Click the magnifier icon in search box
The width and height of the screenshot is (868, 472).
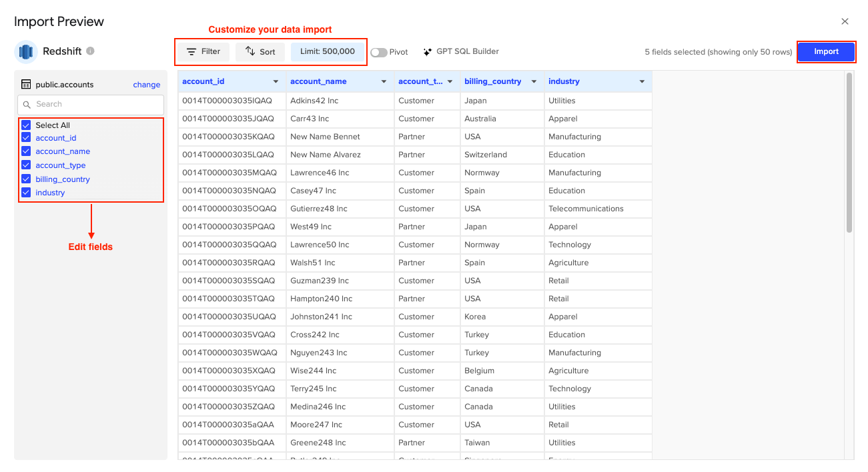[x=27, y=105]
